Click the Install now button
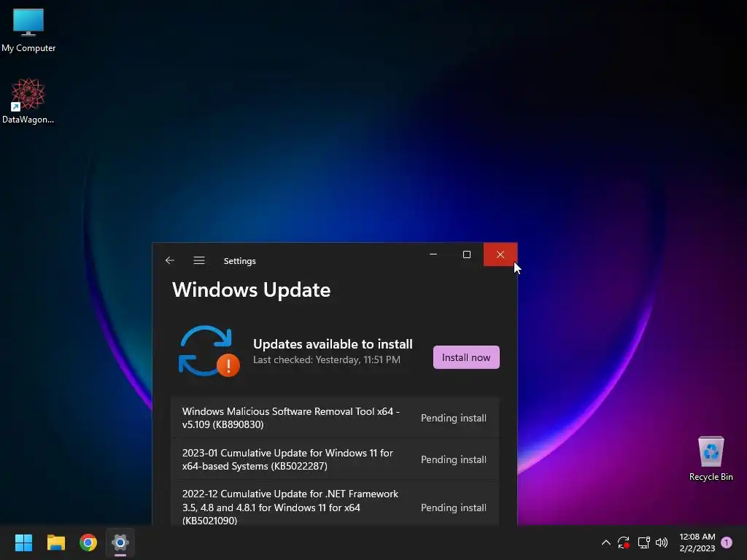 (x=466, y=357)
